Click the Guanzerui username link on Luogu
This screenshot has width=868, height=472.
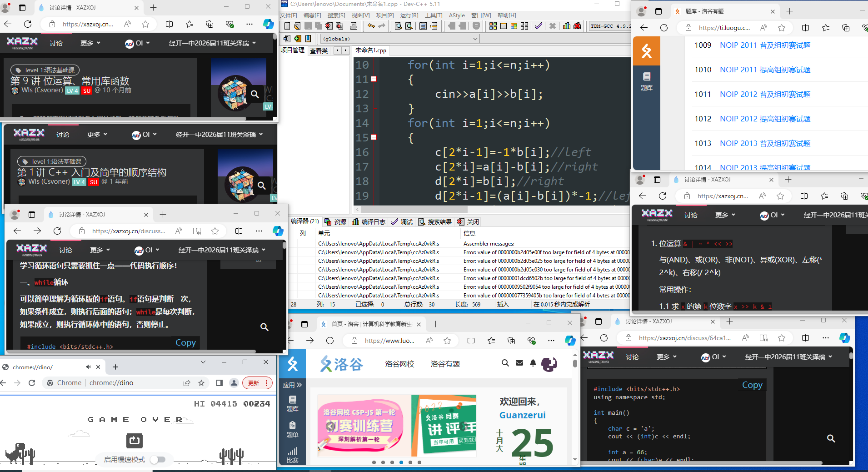(x=523, y=415)
